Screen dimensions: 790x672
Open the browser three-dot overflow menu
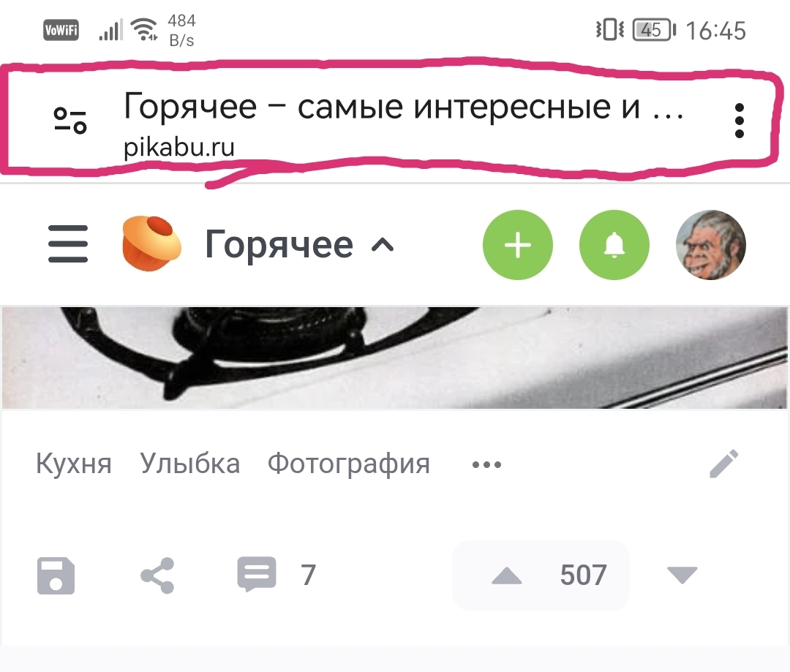click(x=739, y=121)
